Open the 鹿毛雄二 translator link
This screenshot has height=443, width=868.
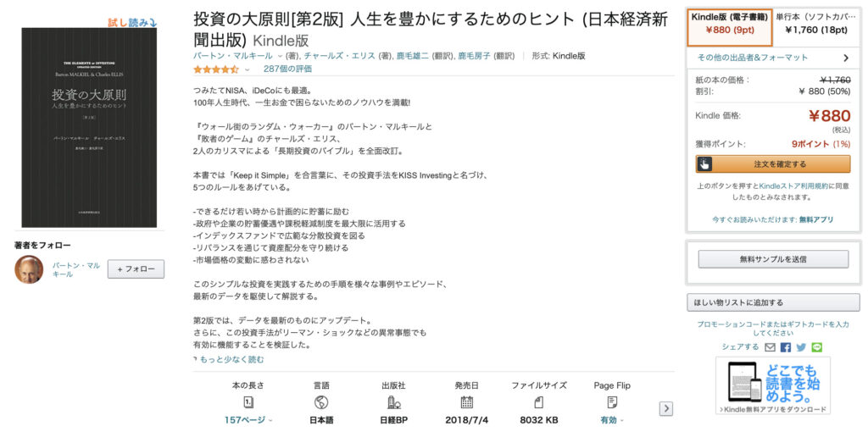(x=413, y=56)
